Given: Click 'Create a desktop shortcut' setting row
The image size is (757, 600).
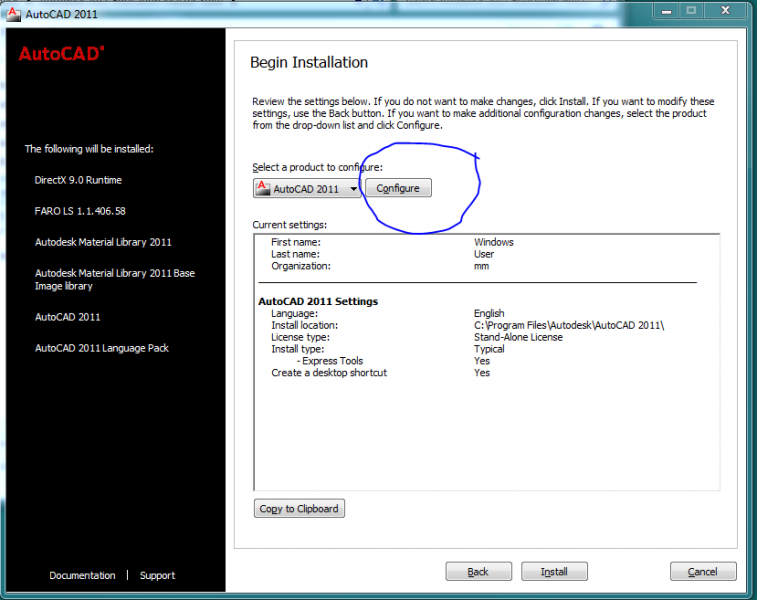Looking at the screenshot, I should (x=380, y=373).
